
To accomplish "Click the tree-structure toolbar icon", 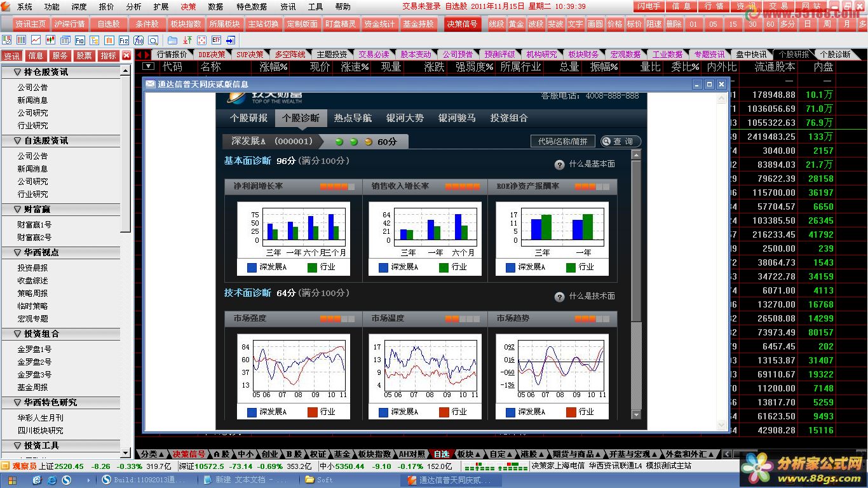I will tap(95, 40).
